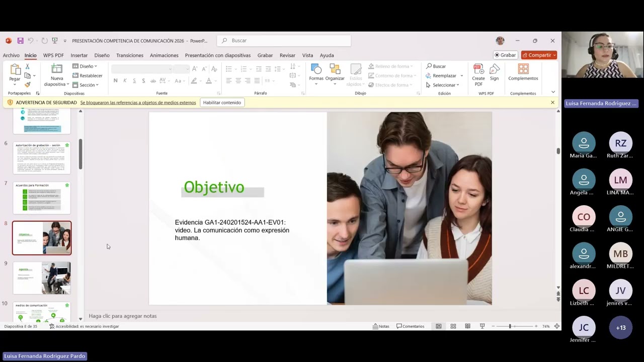Undo the last action
This screenshot has height=362, width=644.
point(31,41)
